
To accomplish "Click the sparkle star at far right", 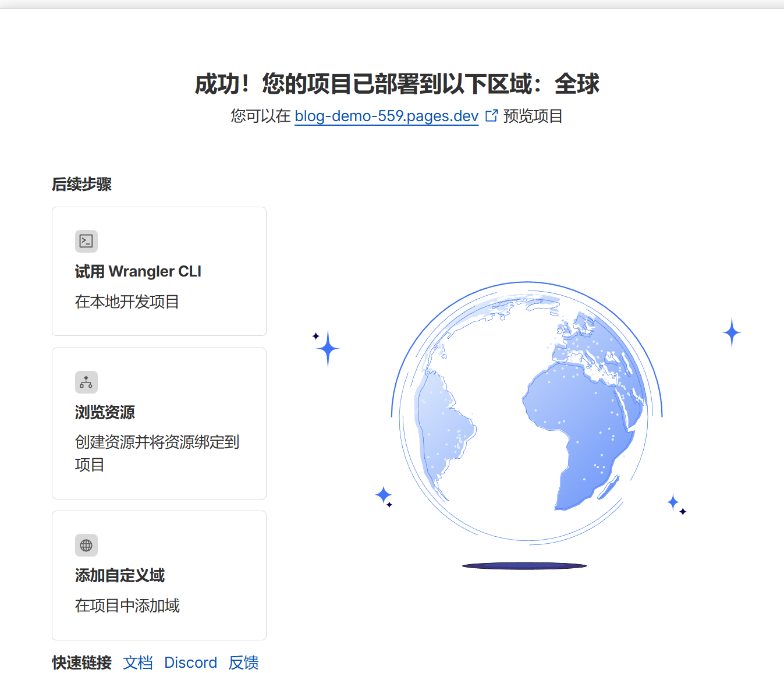I will (x=732, y=332).
